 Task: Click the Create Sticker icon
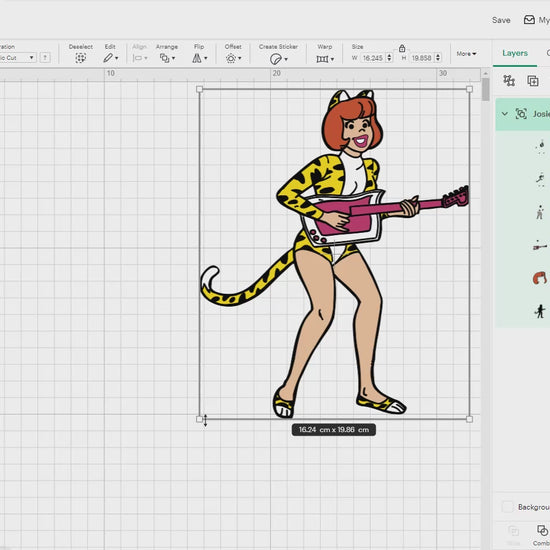point(276,59)
